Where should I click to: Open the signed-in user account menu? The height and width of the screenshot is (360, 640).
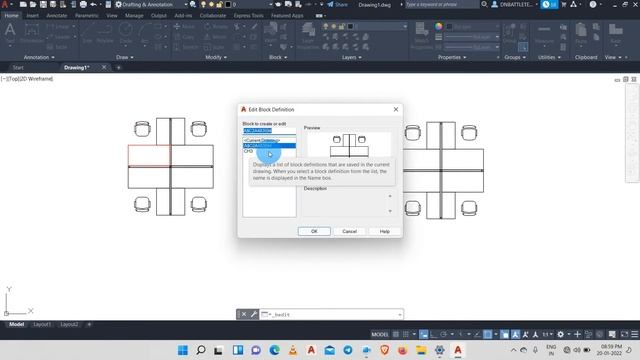click(x=515, y=4)
